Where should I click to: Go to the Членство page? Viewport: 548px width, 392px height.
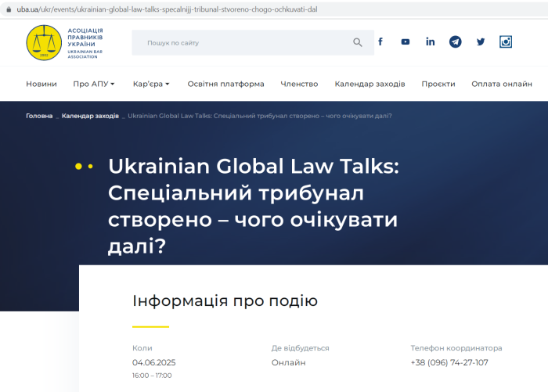coord(299,84)
